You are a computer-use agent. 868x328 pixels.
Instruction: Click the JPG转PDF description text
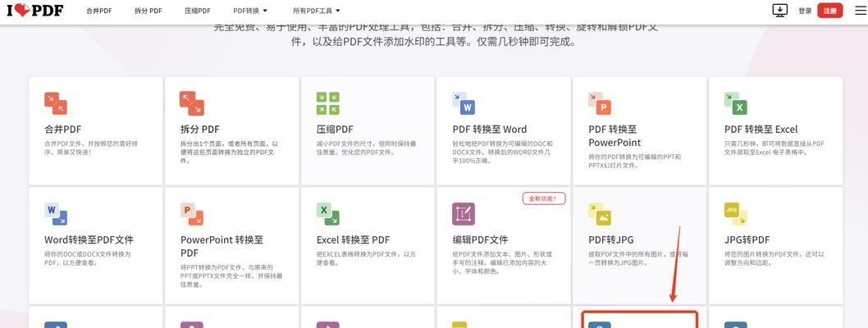point(774,258)
